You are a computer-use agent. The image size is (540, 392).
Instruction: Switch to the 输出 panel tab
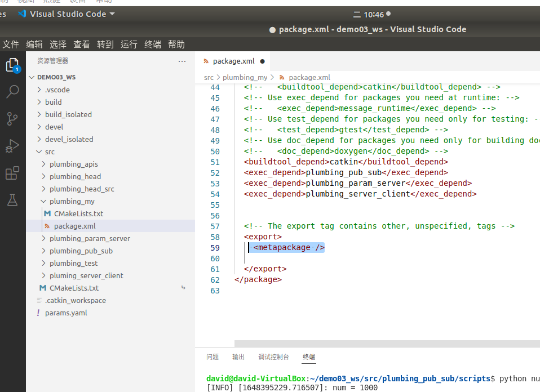click(238, 357)
